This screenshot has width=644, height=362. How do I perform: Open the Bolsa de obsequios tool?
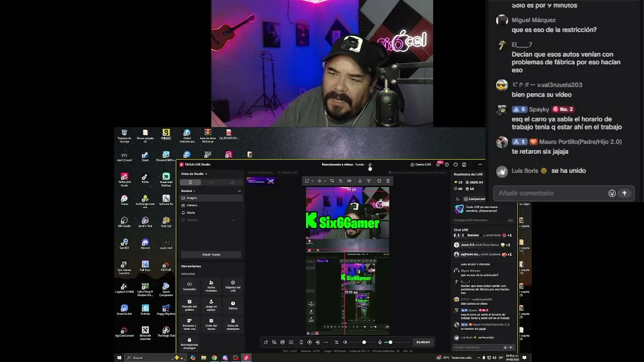click(233, 324)
